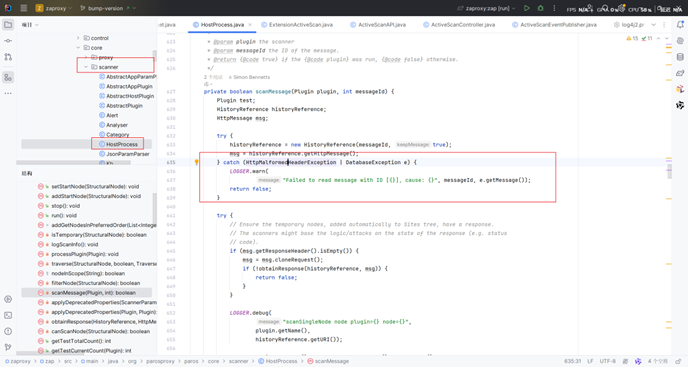The height and width of the screenshot is (367, 688).
Task: Collapse the scanner folder
Action: click(x=86, y=67)
